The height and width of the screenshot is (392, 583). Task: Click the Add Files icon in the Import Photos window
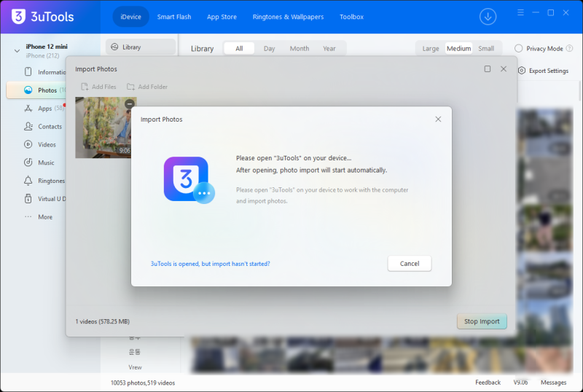(x=85, y=87)
